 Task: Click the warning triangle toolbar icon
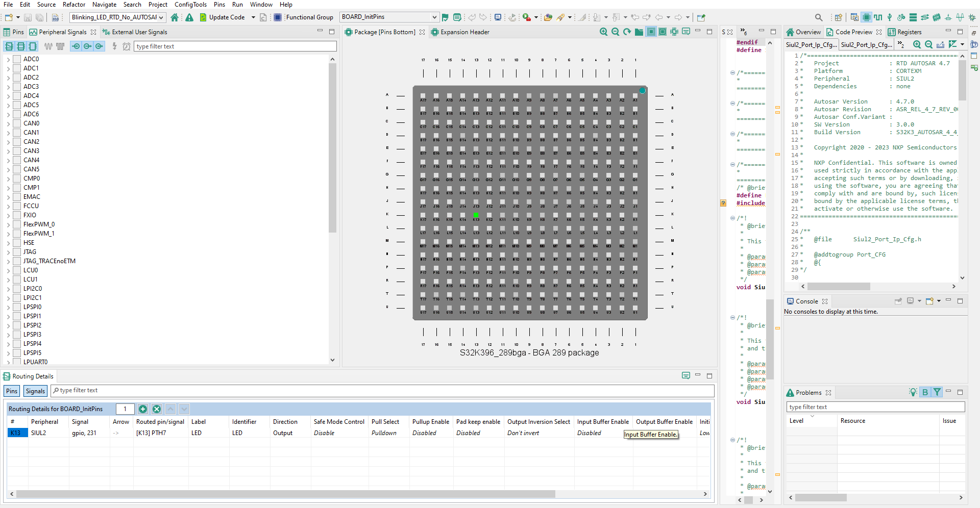[x=189, y=17]
